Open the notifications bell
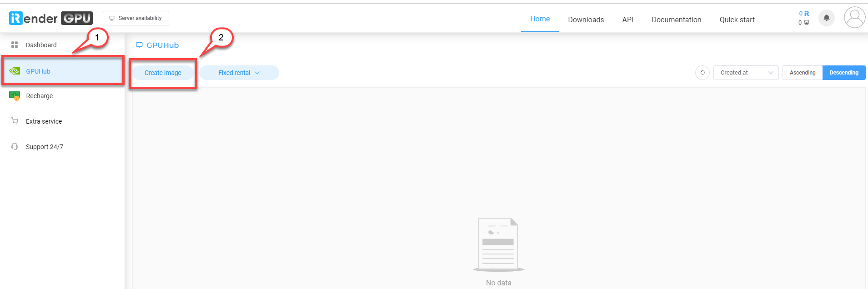 (x=826, y=18)
